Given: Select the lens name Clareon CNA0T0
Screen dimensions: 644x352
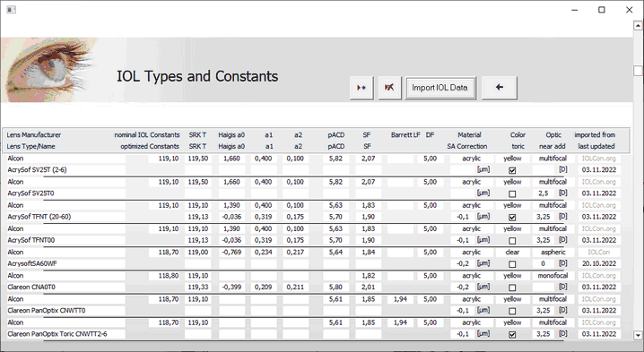Looking at the screenshot, I should click(66, 288).
